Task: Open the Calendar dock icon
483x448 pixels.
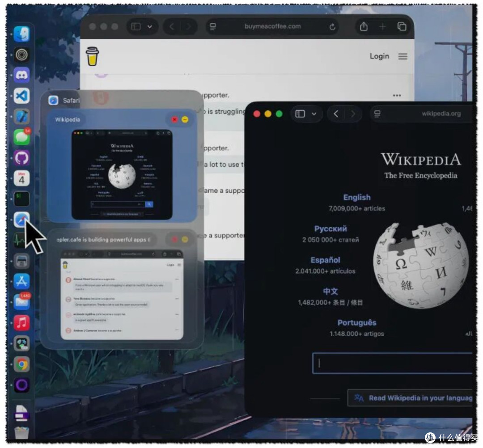Action: [x=21, y=178]
